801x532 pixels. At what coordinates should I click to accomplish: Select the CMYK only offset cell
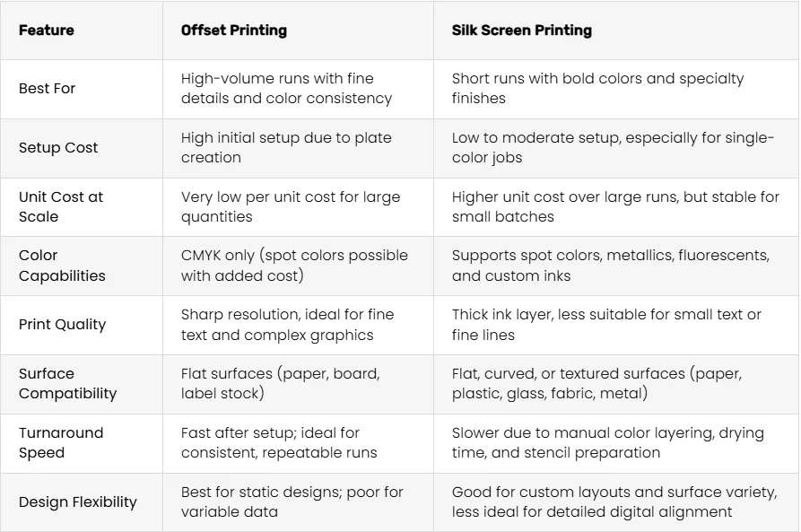(294, 266)
